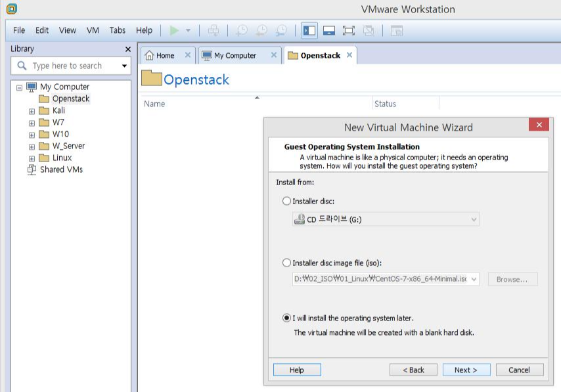Close the Library panel
The height and width of the screenshot is (392, 561).
127,49
